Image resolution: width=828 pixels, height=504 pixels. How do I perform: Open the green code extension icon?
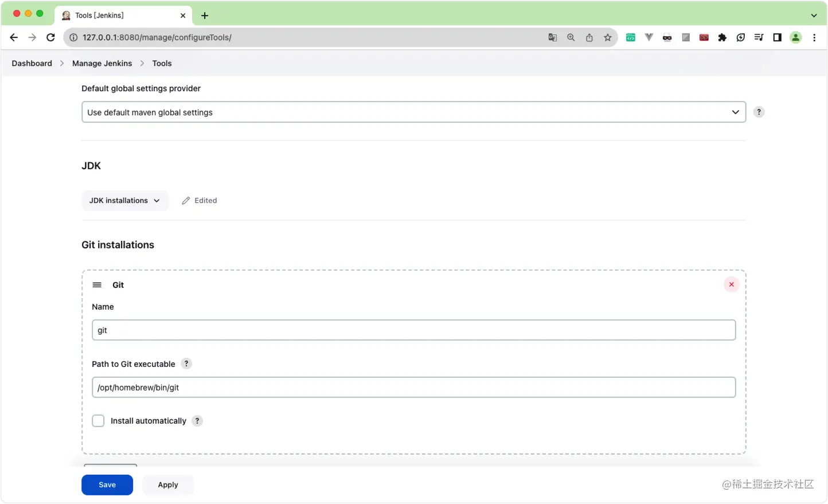[x=631, y=37]
